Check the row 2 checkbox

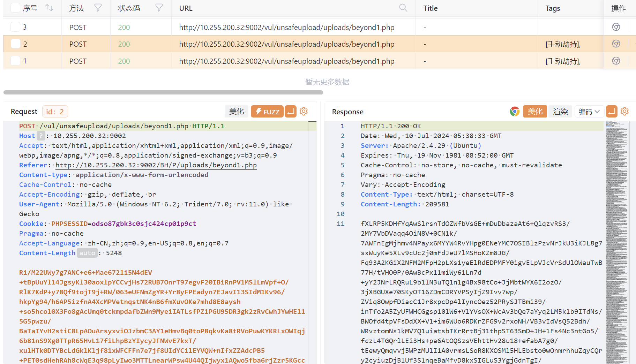[15, 44]
